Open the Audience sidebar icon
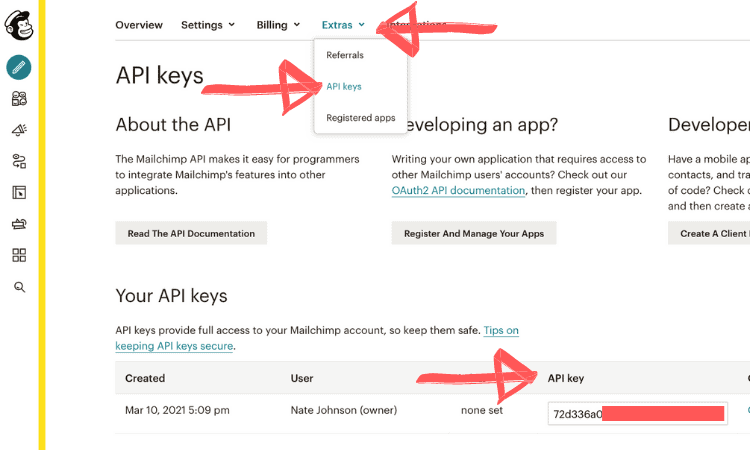This screenshot has height=450, width=750. point(19,99)
